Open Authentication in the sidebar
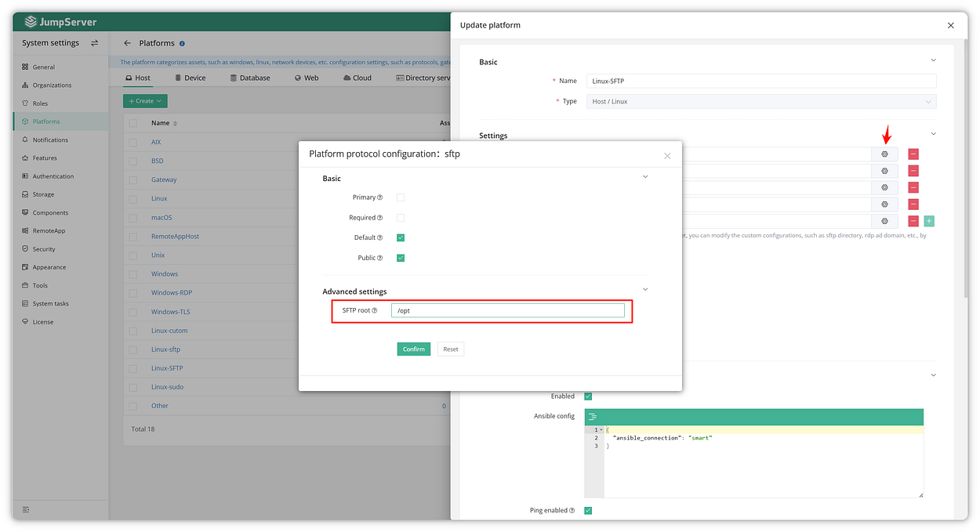The width and height of the screenshot is (980, 532). (53, 176)
